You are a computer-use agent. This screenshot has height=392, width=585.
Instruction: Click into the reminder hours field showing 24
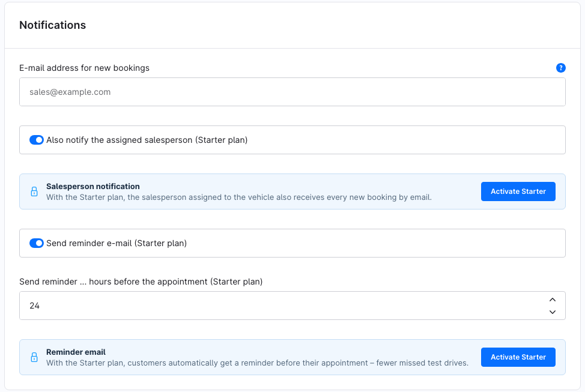292,306
